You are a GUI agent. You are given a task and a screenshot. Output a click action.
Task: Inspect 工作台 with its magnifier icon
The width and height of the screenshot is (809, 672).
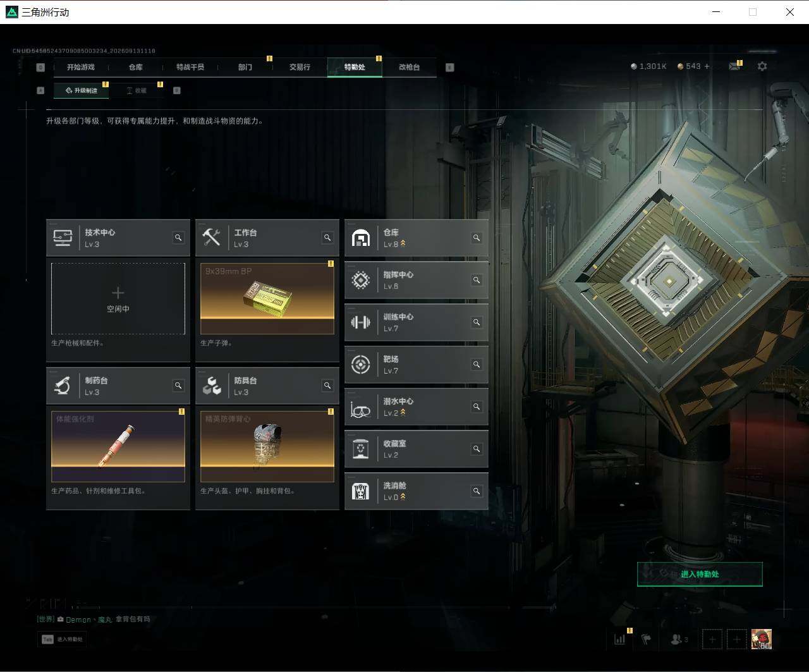coord(327,238)
